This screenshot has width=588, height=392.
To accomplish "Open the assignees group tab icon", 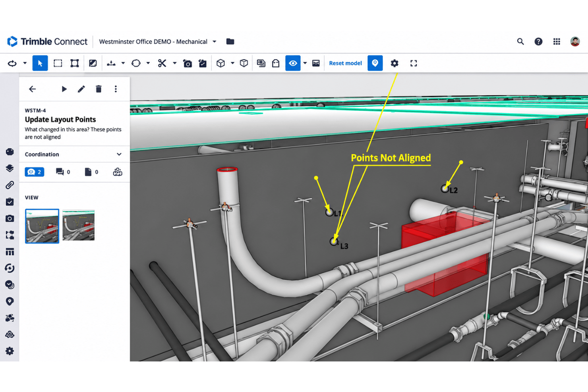I will tap(118, 172).
